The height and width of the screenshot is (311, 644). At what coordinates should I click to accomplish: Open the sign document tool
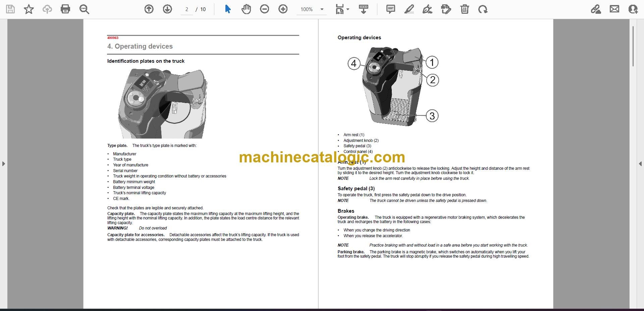tap(427, 9)
